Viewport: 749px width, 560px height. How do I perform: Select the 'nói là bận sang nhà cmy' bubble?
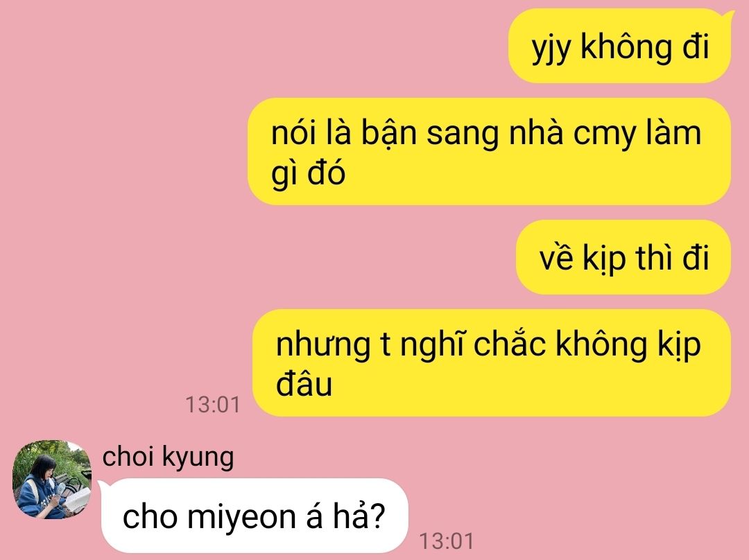[489, 151]
